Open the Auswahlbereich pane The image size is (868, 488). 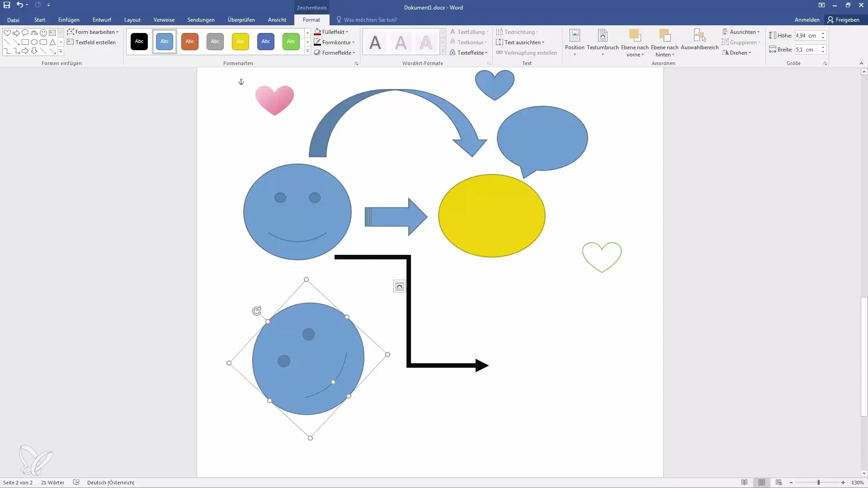(700, 39)
